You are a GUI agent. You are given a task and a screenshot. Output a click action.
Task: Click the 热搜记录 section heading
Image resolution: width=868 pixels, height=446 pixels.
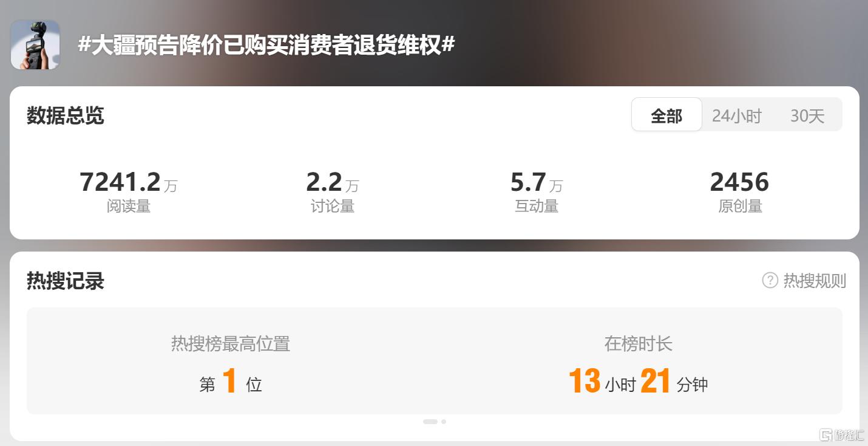[66, 281]
